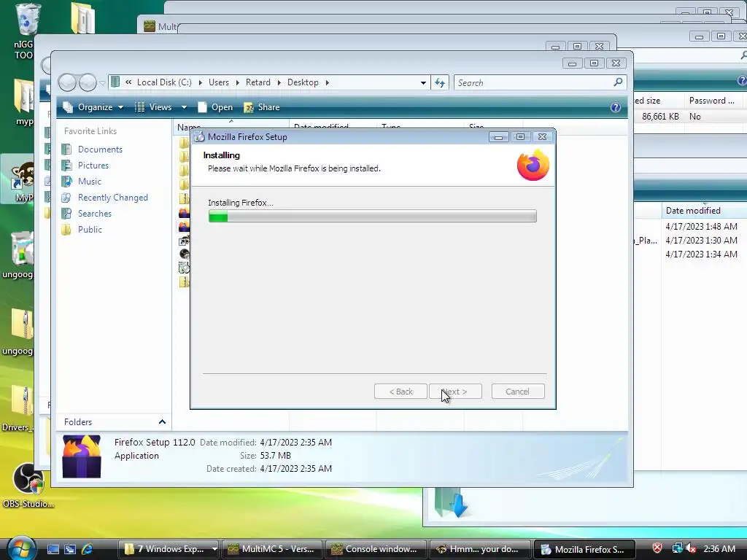This screenshot has height=560, width=747.
Task: Click the Recycle Bin desktop icon
Action: pyautogui.click(x=28, y=19)
